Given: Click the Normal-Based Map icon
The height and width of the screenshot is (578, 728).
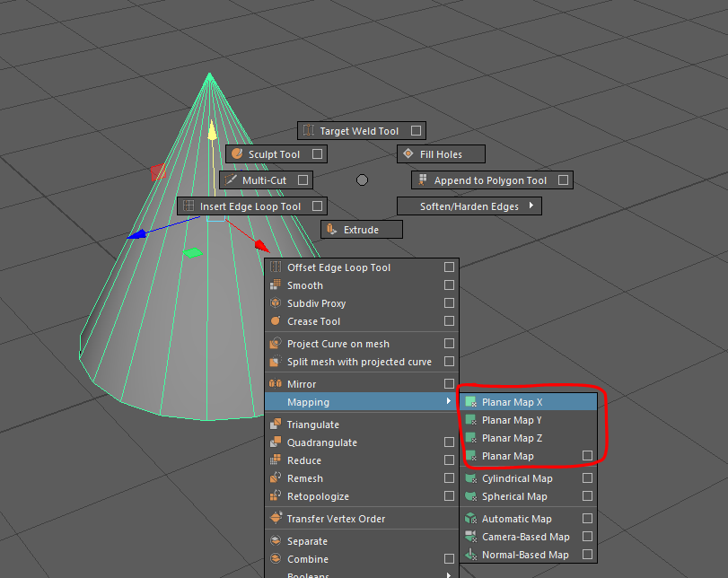Looking at the screenshot, I should tap(470, 555).
